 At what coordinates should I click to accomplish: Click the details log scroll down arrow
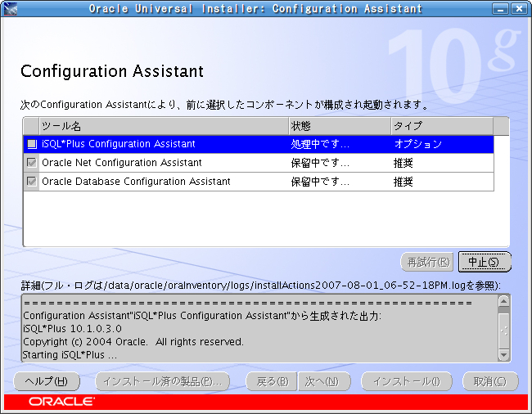click(x=504, y=355)
